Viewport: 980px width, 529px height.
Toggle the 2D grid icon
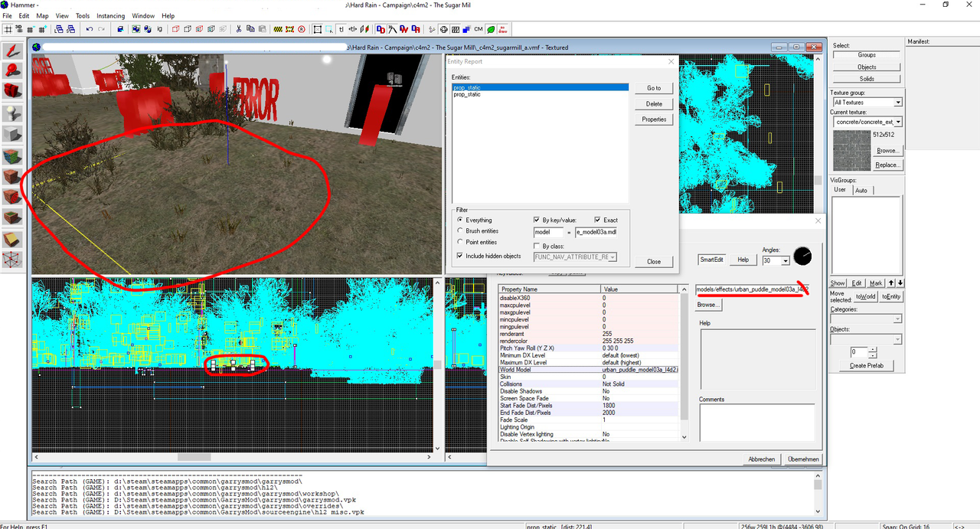pyautogui.click(x=8, y=29)
